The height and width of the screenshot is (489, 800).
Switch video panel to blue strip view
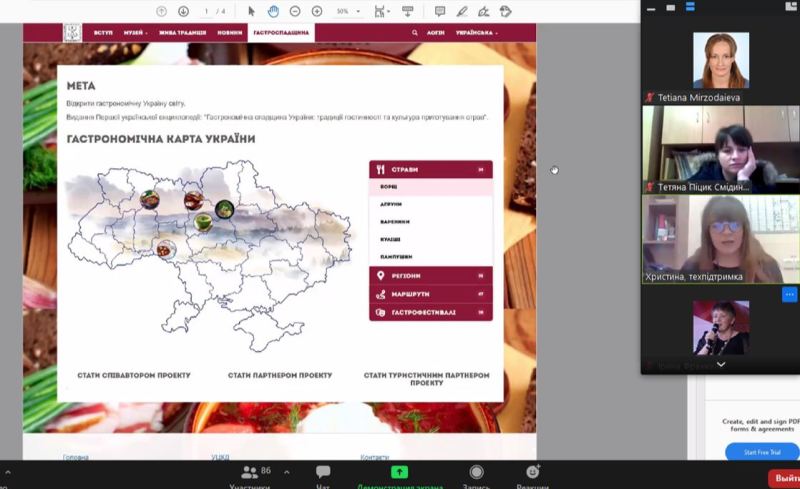690,7
